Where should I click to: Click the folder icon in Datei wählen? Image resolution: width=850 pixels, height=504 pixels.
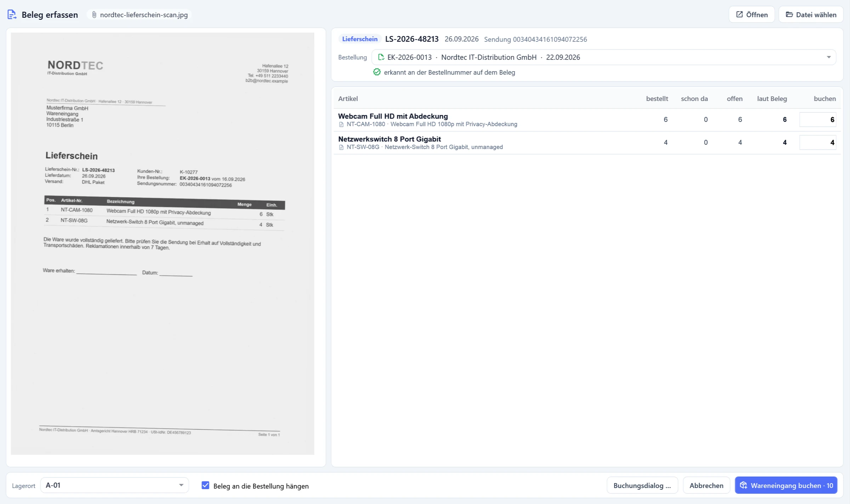pyautogui.click(x=789, y=15)
